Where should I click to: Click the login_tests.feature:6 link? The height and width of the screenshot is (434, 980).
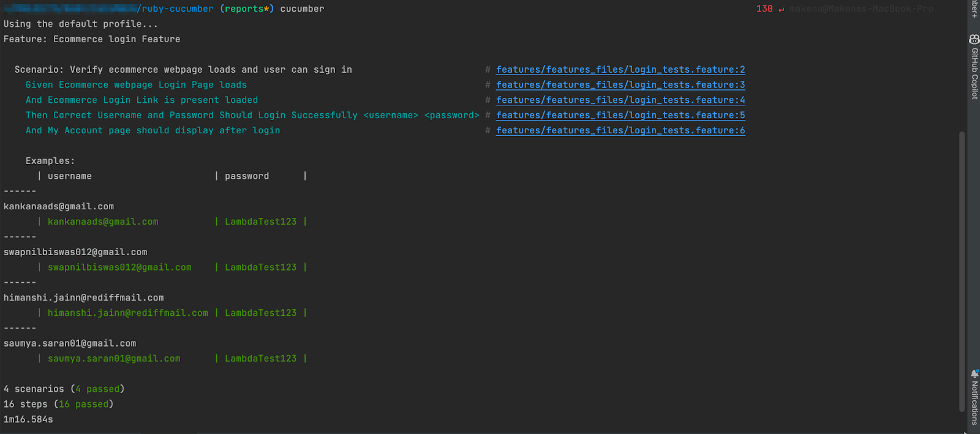[620, 130]
